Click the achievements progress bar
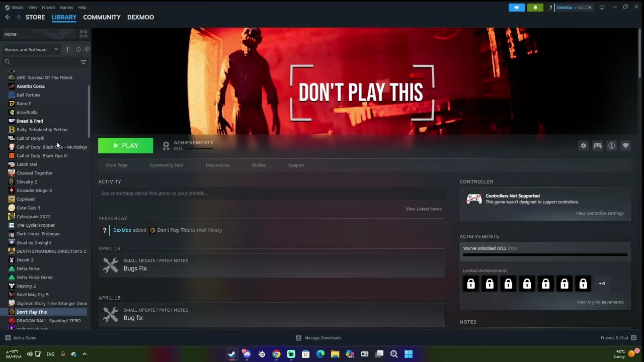This screenshot has width=644, height=362. pyautogui.click(x=545, y=254)
